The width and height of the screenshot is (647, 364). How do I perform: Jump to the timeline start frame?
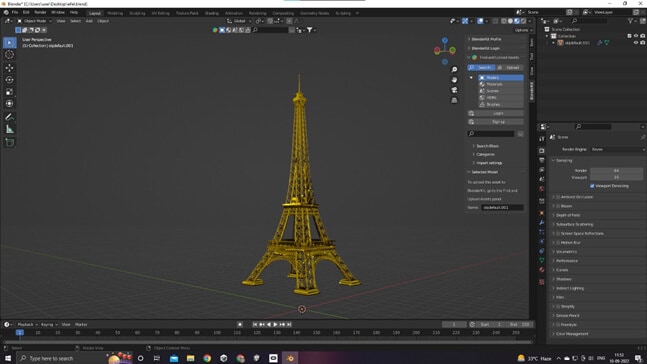(255, 325)
